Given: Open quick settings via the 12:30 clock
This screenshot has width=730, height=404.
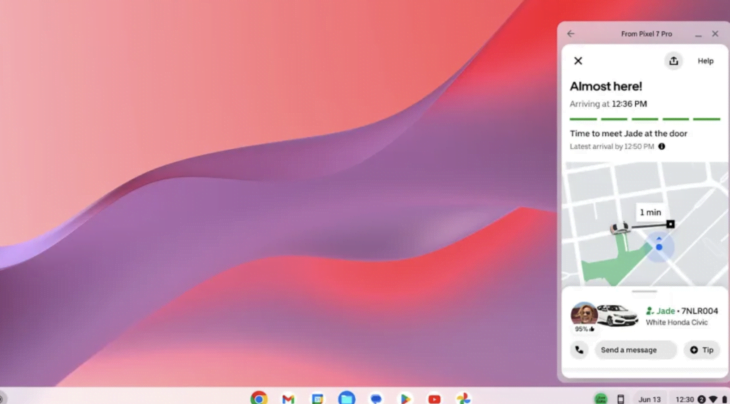Looking at the screenshot, I should click(684, 399).
